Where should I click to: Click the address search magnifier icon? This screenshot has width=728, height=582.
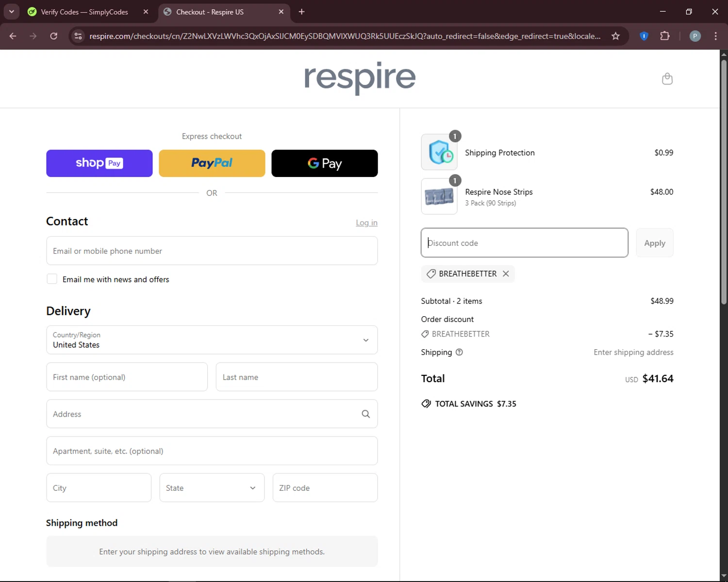coord(365,414)
